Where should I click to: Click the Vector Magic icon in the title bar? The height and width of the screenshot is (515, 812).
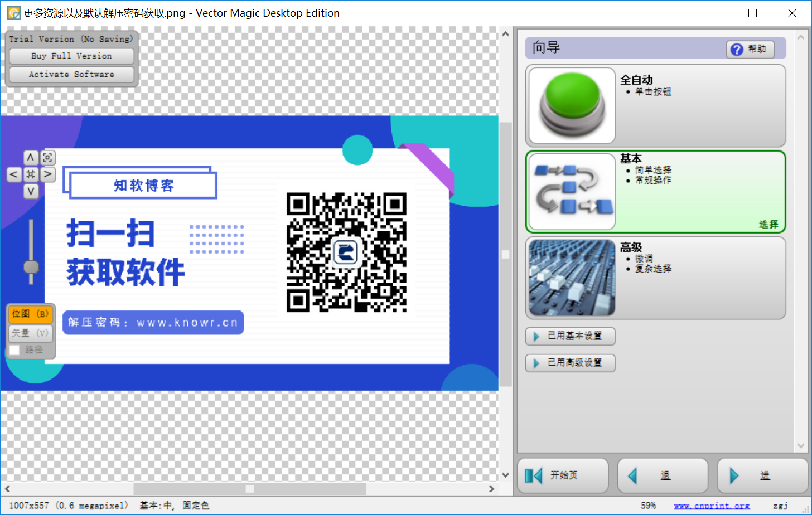[13, 13]
